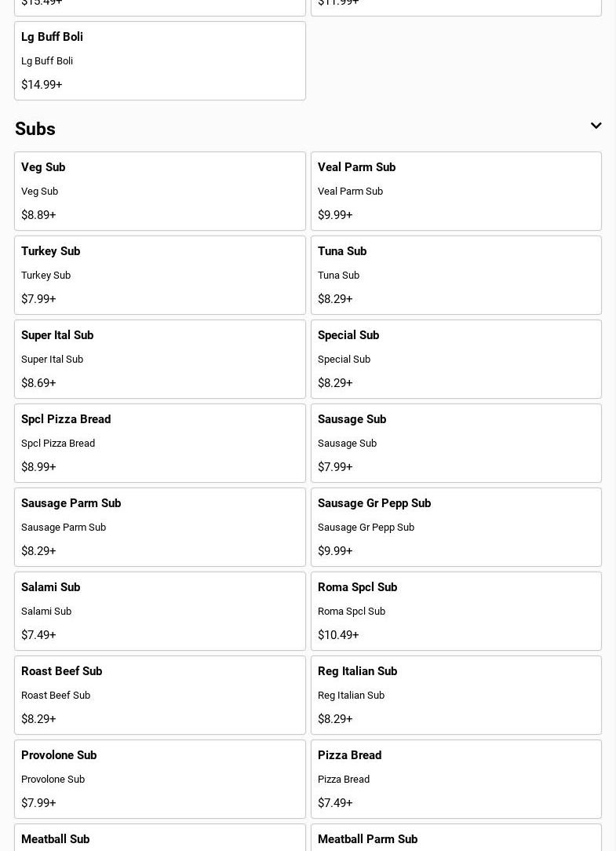
Task: Pick the Tuna Sub card
Action: [456, 275]
